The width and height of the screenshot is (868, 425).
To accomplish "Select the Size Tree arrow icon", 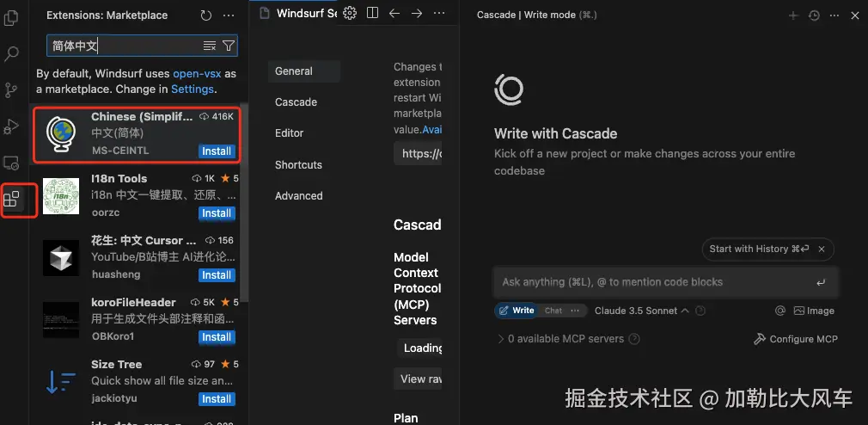I will tap(61, 382).
